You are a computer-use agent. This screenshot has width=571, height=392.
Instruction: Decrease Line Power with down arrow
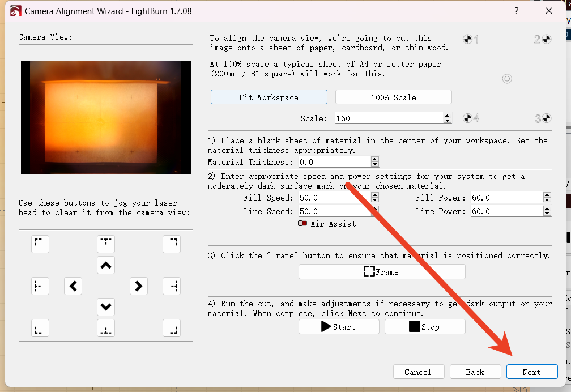(547, 214)
